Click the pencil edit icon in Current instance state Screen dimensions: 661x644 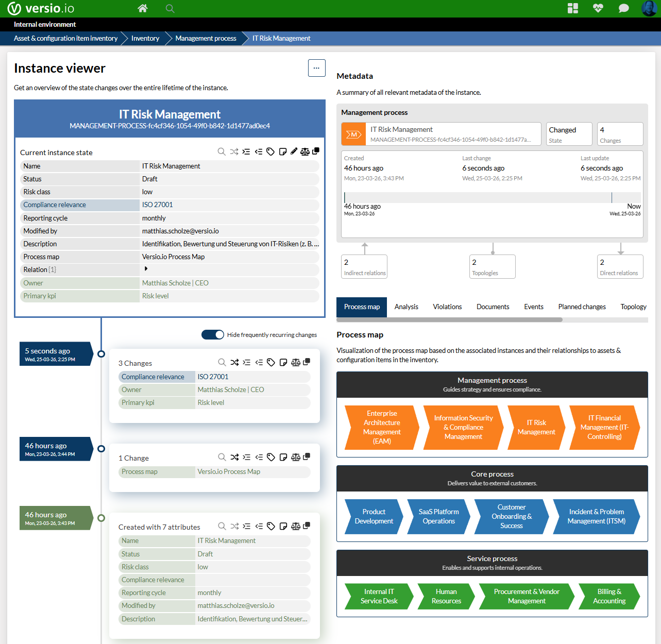click(294, 151)
